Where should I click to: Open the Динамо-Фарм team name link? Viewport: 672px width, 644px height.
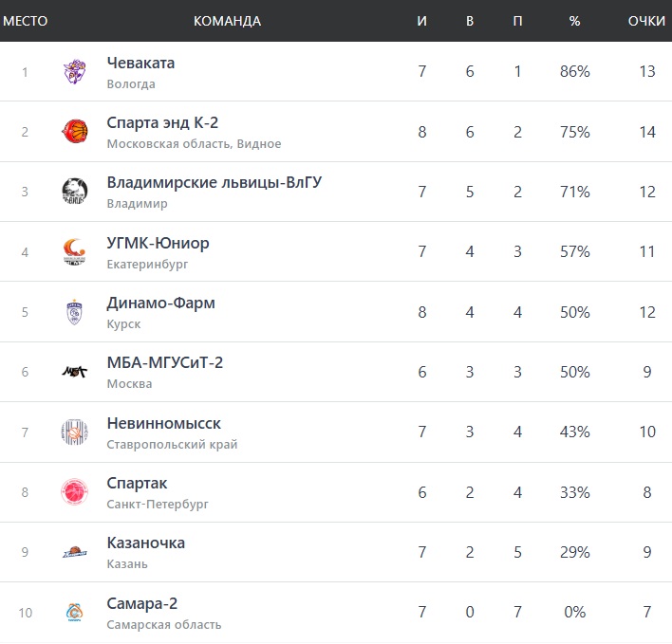click(x=160, y=304)
